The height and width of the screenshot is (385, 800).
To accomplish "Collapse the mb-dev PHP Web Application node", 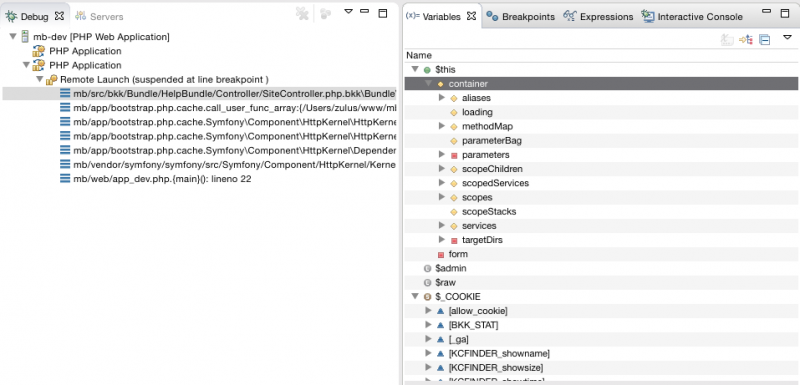I will [x=13, y=37].
